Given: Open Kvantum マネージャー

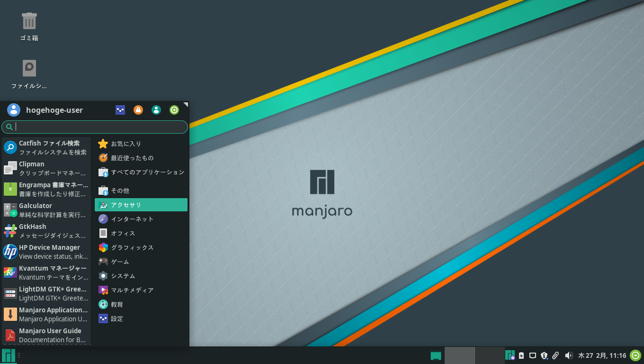Looking at the screenshot, I should pos(46,273).
